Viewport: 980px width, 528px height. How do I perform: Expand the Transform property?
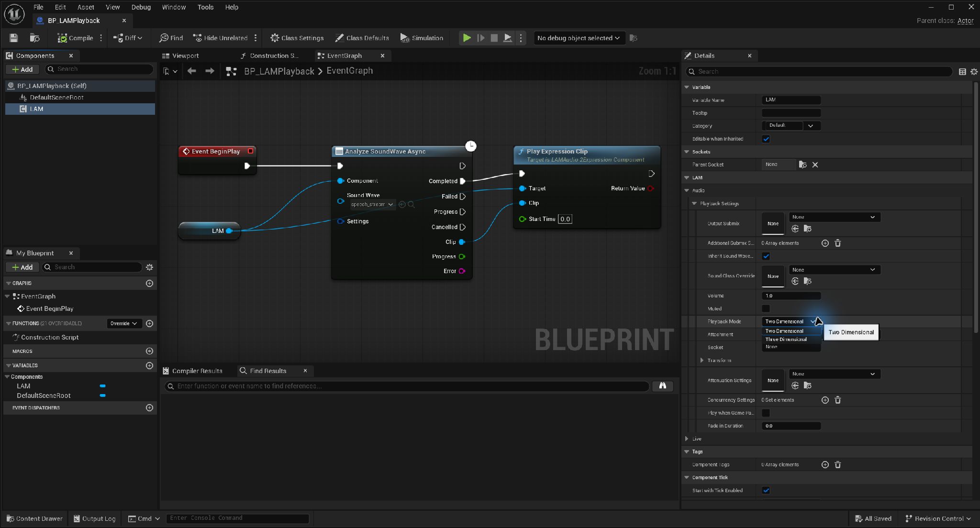pyautogui.click(x=702, y=360)
